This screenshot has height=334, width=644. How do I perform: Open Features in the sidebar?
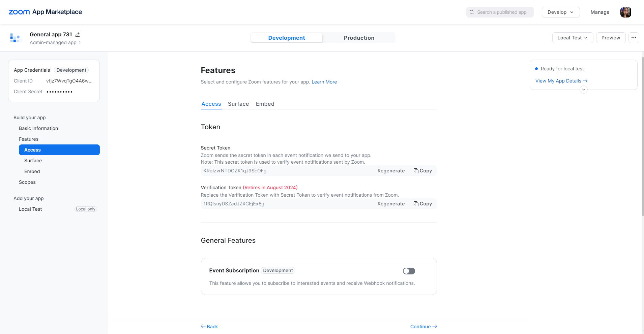(x=29, y=139)
